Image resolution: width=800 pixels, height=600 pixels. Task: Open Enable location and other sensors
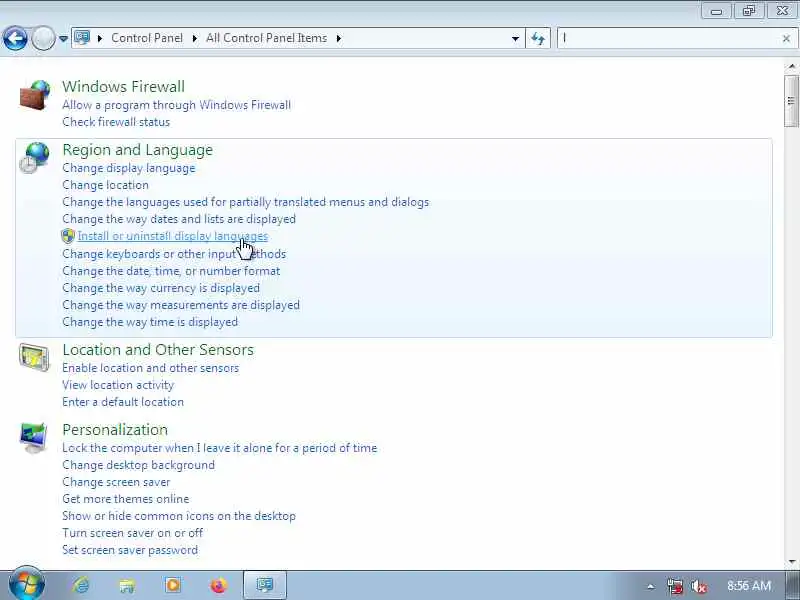[151, 368]
